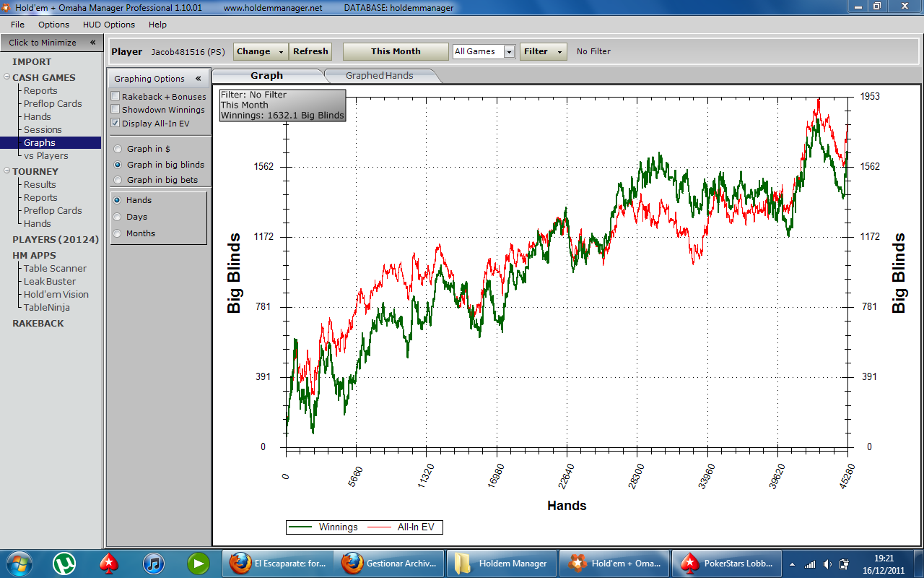
Task: Minimize the sidebar via Click to Minimize
Action: click(x=51, y=43)
